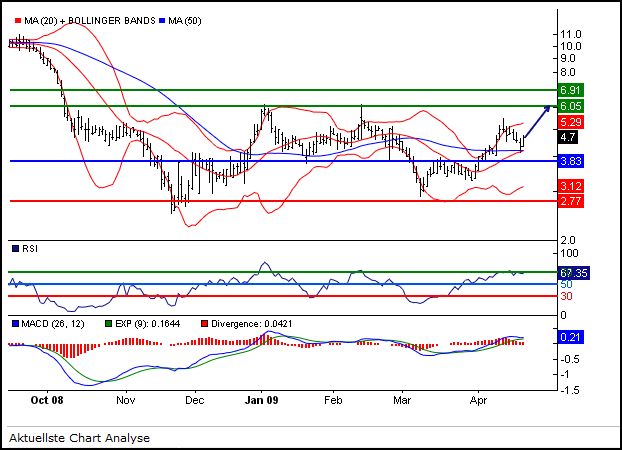The width and height of the screenshot is (622, 450).
Task: Click the red MA (20) legend swatch
Action: pos(18,20)
